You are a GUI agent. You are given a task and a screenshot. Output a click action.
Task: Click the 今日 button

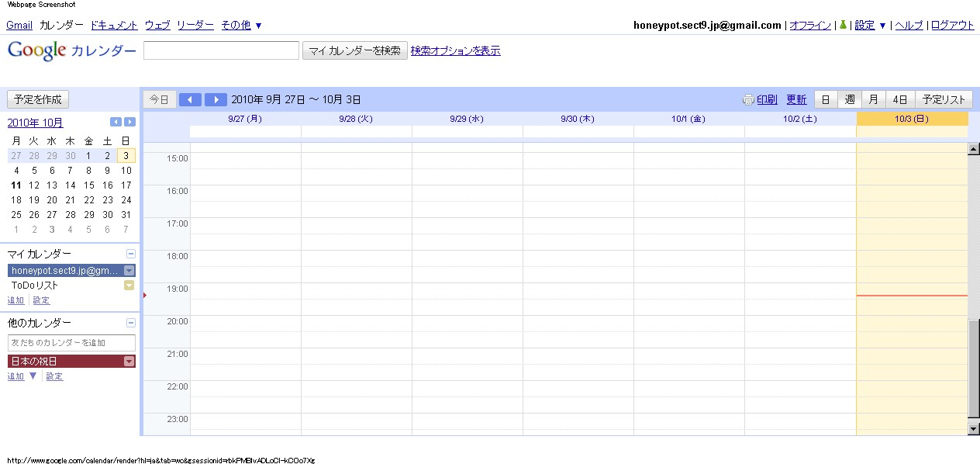click(x=159, y=99)
